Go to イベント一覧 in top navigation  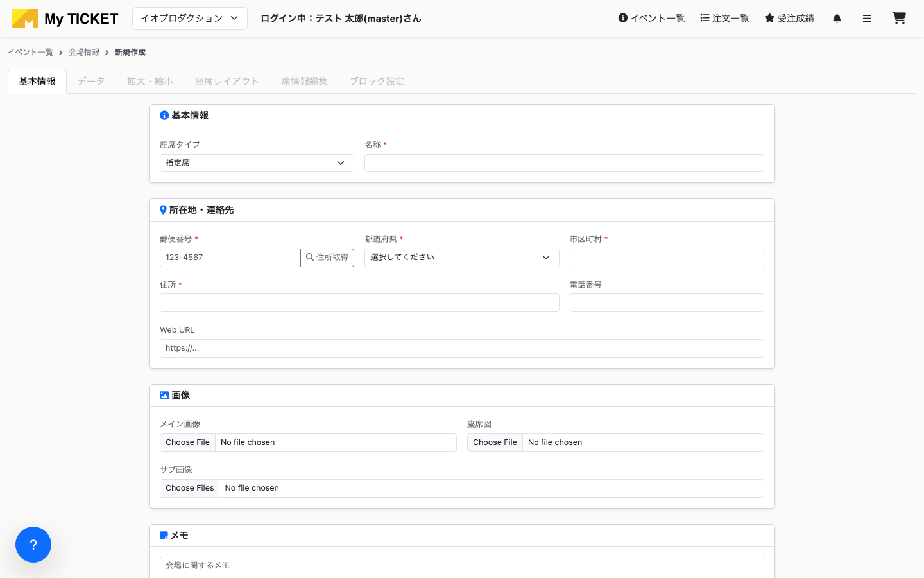pyautogui.click(x=651, y=19)
